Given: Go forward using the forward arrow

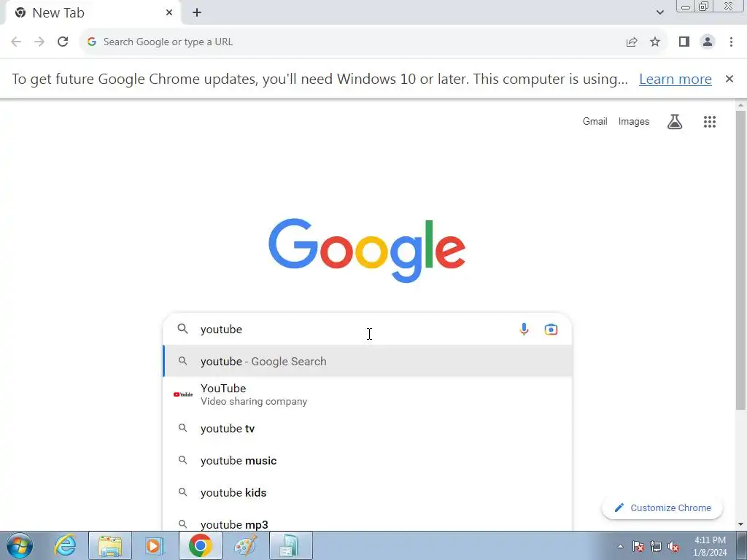Looking at the screenshot, I should (x=39, y=42).
